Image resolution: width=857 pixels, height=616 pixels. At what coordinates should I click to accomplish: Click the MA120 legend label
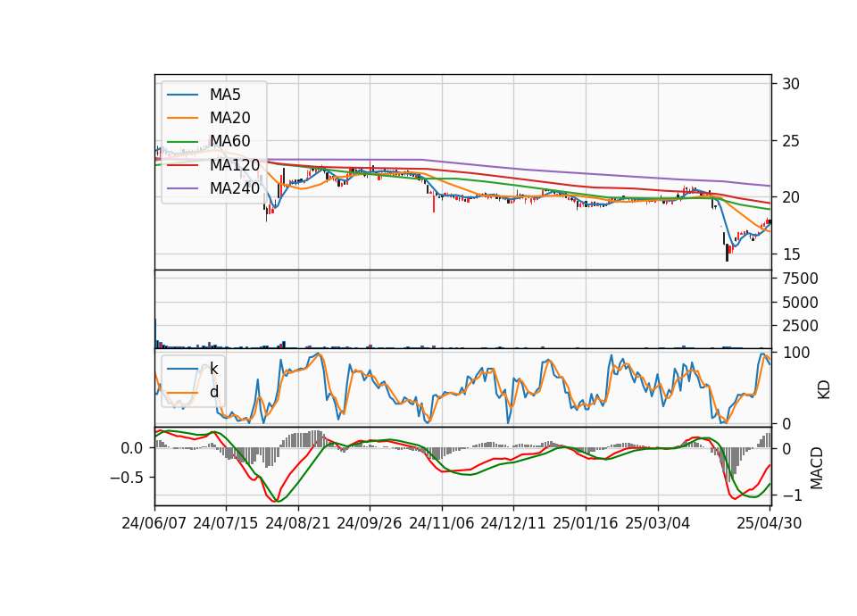point(235,164)
